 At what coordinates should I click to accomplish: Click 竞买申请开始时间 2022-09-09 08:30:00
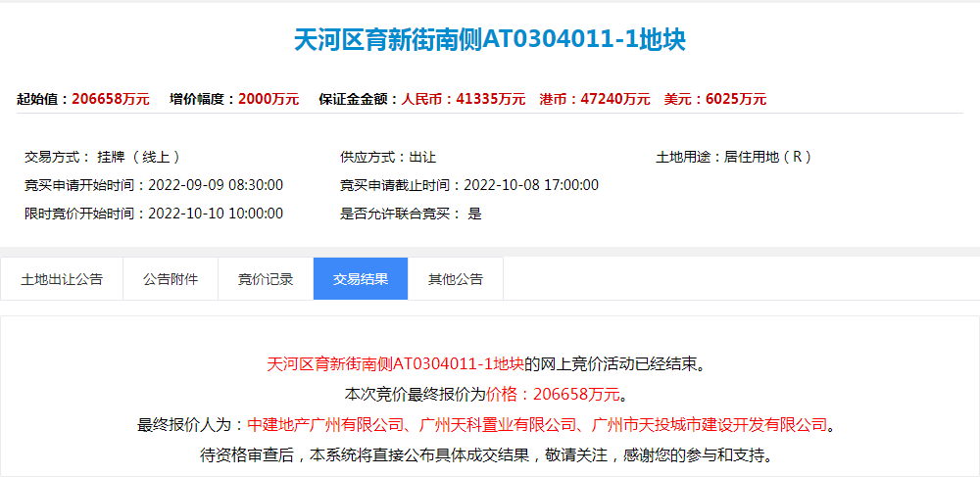pyautogui.click(x=154, y=185)
